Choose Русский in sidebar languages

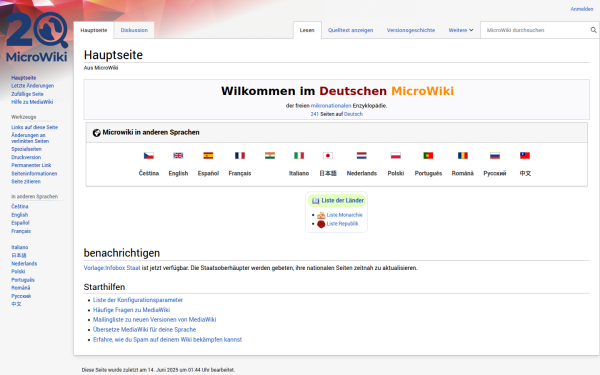pos(21,296)
